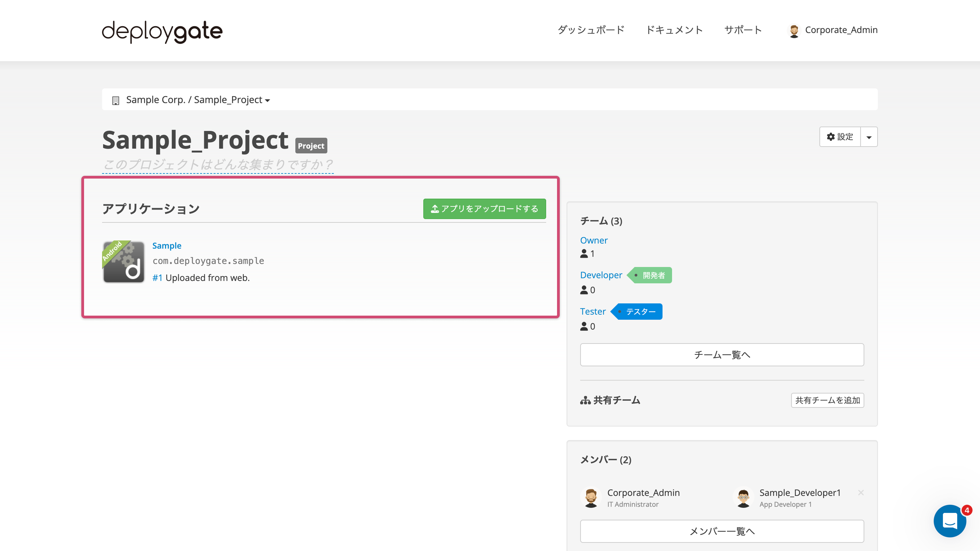
Task: Open the Tester team link
Action: pyautogui.click(x=592, y=311)
